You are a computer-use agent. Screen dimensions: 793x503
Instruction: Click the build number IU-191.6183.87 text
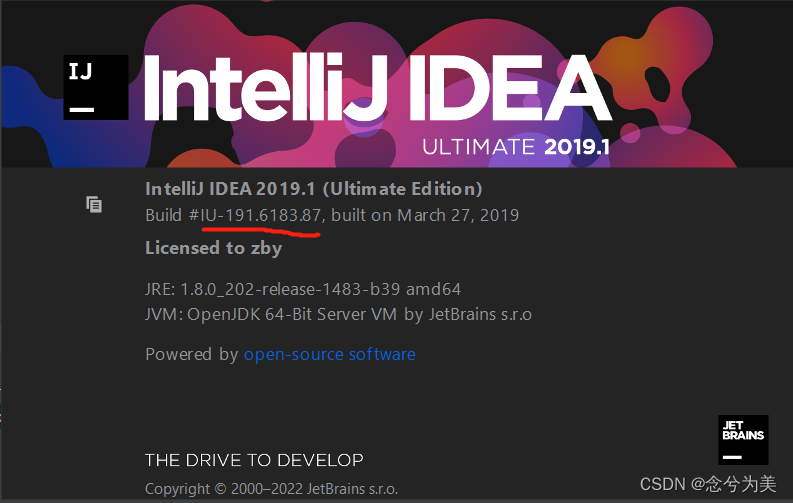point(261,215)
